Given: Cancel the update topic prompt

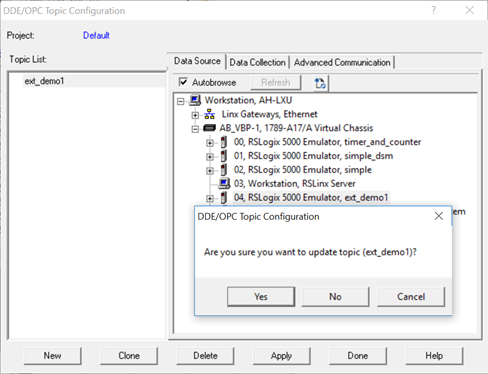Looking at the screenshot, I should pyautogui.click(x=411, y=296).
